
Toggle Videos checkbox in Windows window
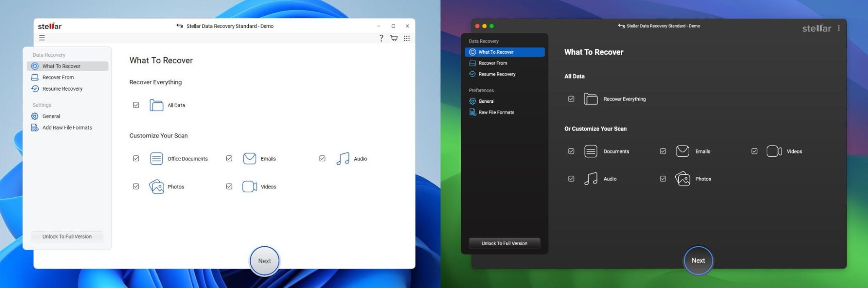click(229, 187)
